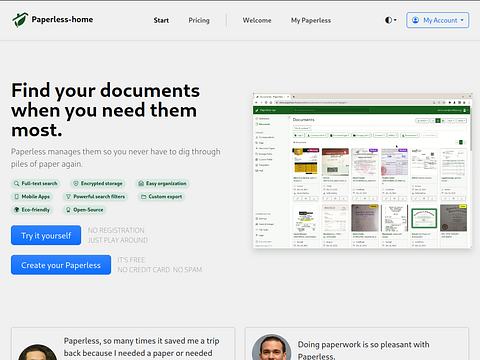Click the Eco-friendly globe icon
This screenshot has height=360, width=480.
(16, 210)
